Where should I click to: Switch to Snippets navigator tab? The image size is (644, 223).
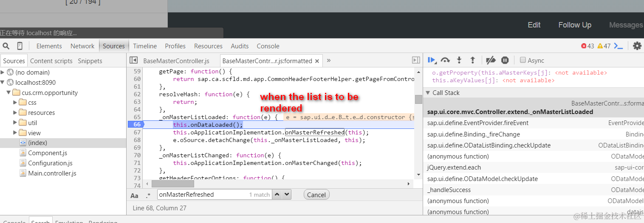(90, 61)
